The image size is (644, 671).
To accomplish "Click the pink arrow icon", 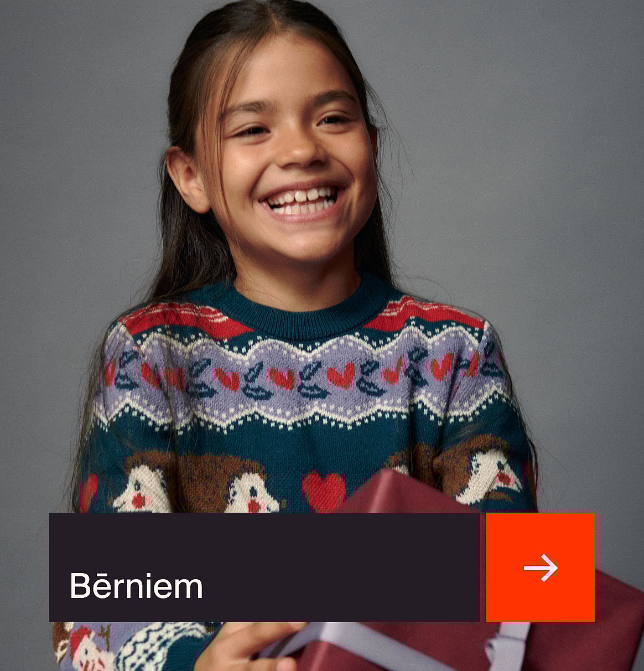I will click(x=541, y=567).
